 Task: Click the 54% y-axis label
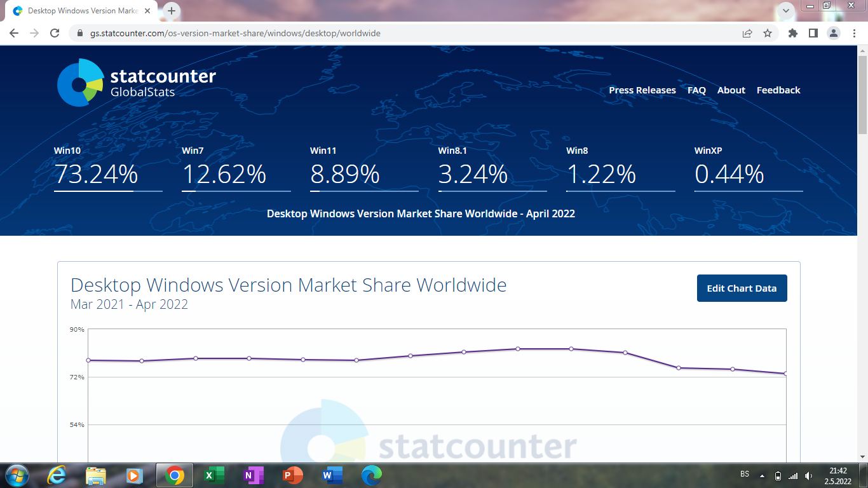(x=77, y=424)
